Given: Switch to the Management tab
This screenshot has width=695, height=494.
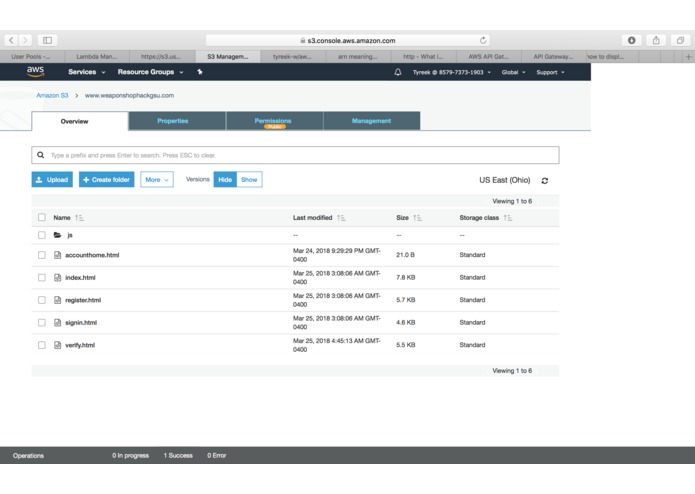Looking at the screenshot, I should 371,121.
